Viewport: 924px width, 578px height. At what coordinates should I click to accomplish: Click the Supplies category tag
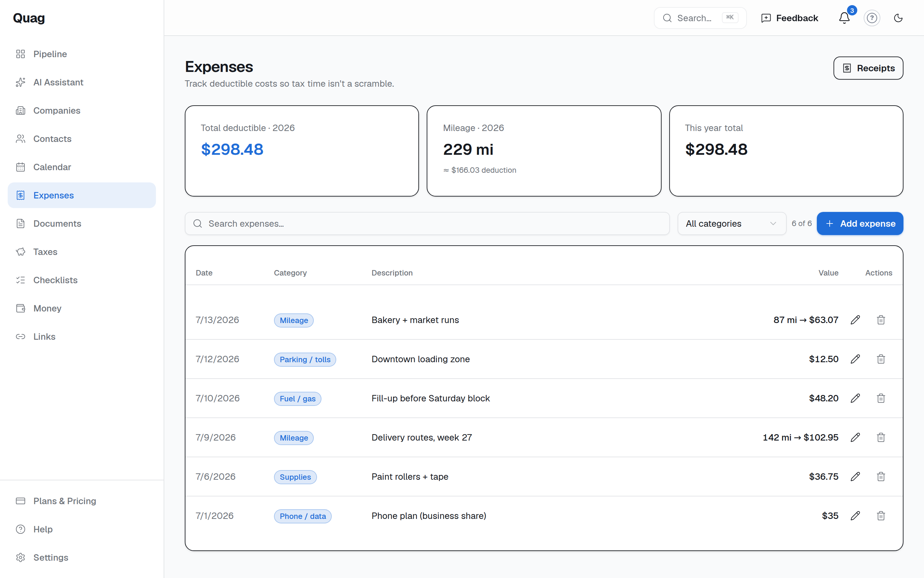pos(295,477)
